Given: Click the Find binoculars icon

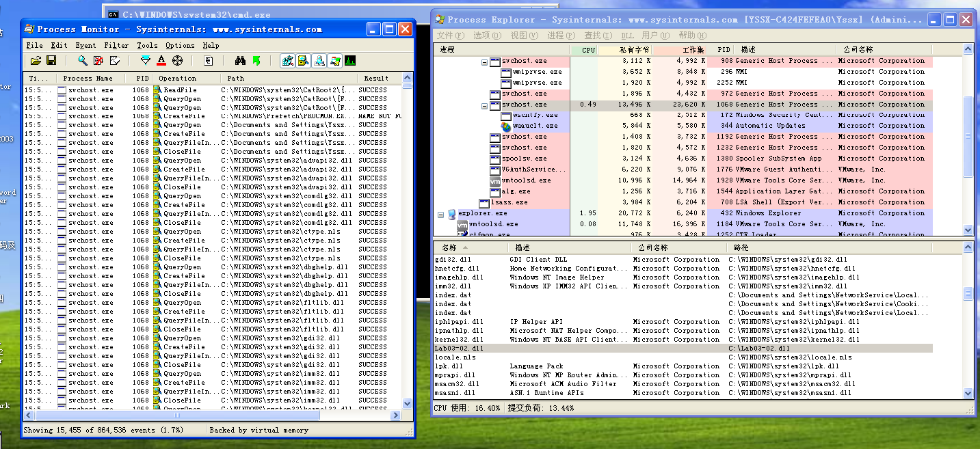Looking at the screenshot, I should (x=240, y=61).
